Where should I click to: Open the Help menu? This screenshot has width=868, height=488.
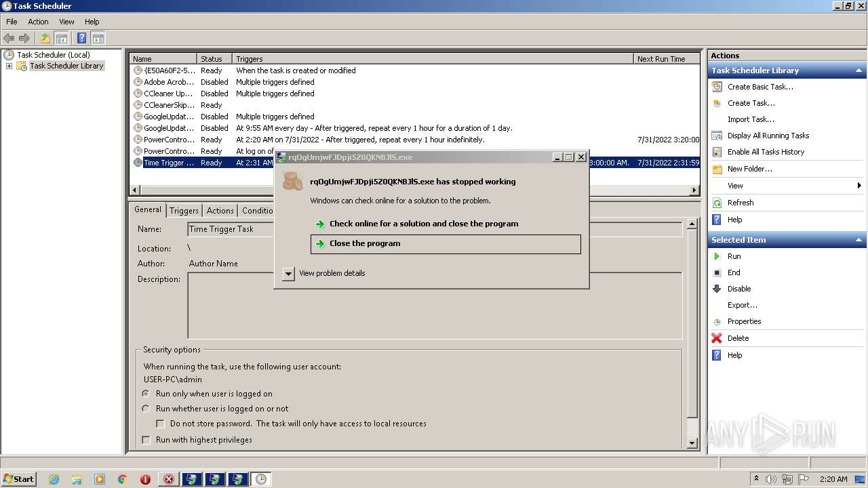(92, 22)
